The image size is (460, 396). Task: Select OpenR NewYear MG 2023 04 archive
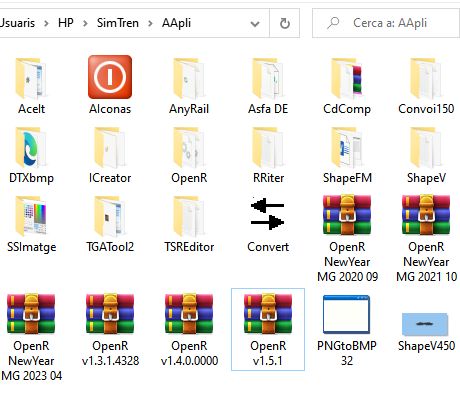(31, 314)
